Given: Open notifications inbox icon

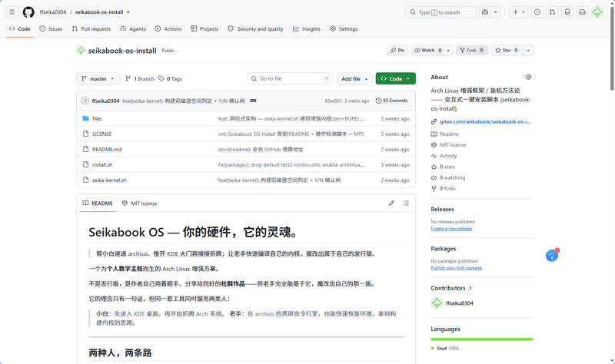Looking at the screenshot, I should click(x=583, y=12).
